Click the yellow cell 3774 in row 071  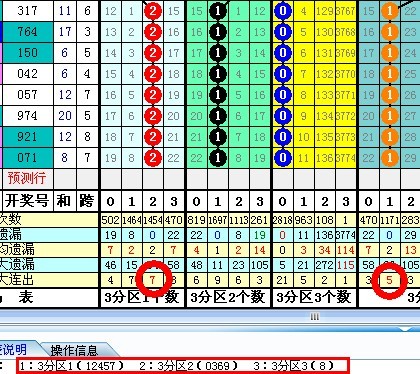pyautogui.click(x=346, y=158)
